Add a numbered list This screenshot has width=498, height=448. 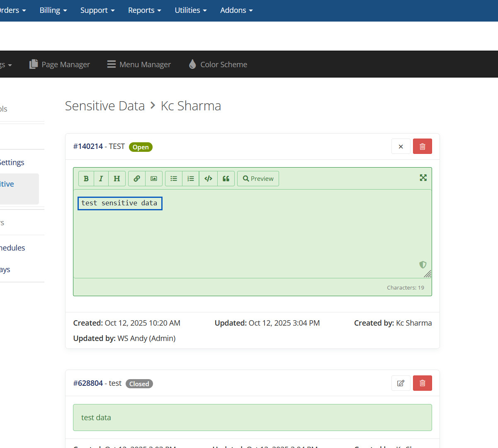(x=191, y=179)
